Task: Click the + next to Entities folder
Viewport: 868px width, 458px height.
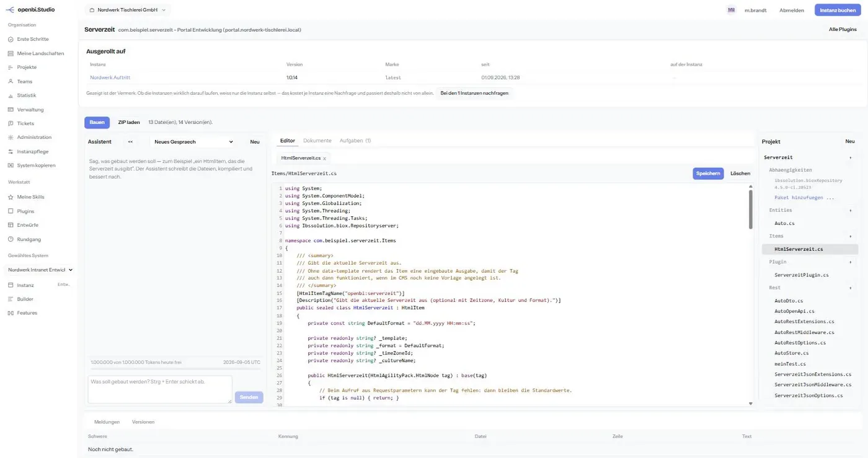Action: tap(850, 210)
